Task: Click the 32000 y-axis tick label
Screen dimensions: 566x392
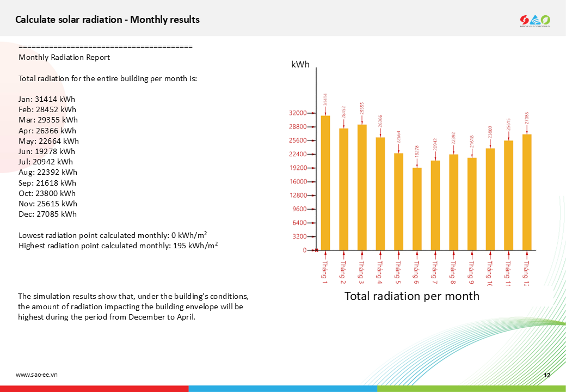Action: [298, 113]
